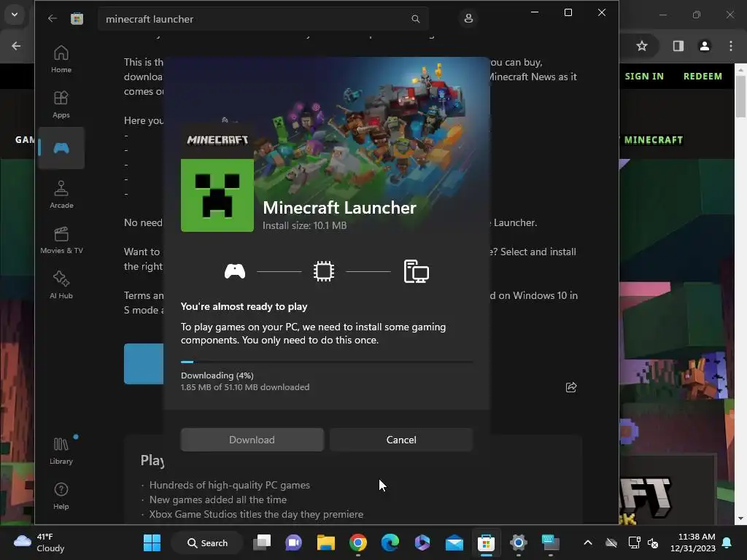The image size is (747, 560).
Task: Open the chat app on the taskbar
Action: (x=293, y=542)
